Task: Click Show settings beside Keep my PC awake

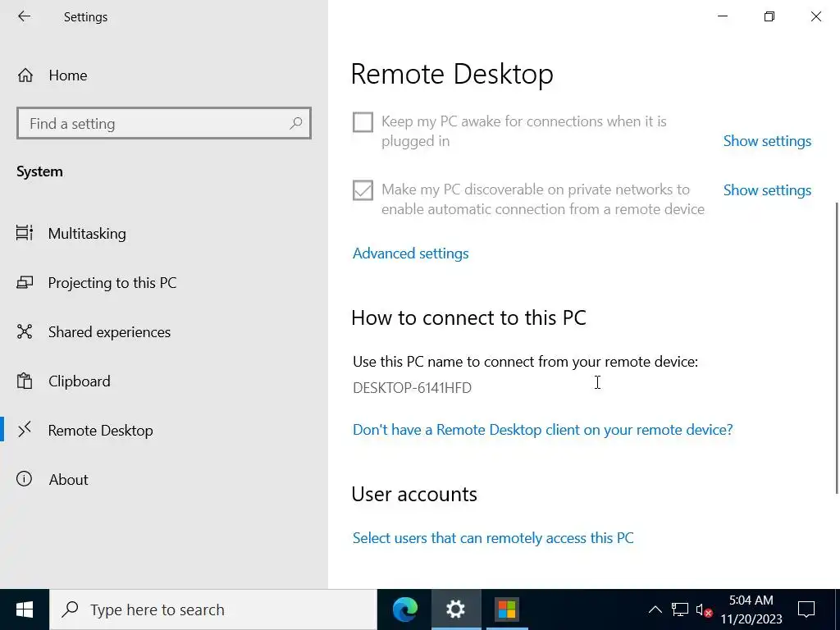Action: click(767, 141)
